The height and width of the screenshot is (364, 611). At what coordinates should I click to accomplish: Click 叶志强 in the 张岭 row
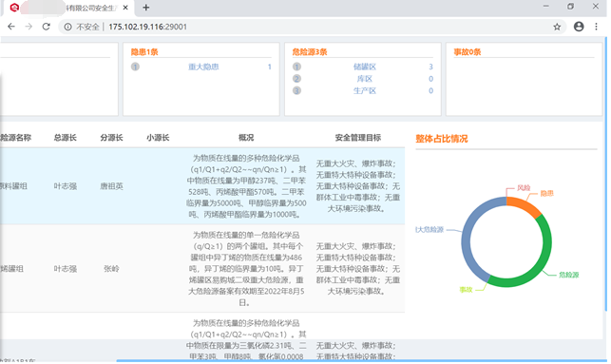point(65,269)
